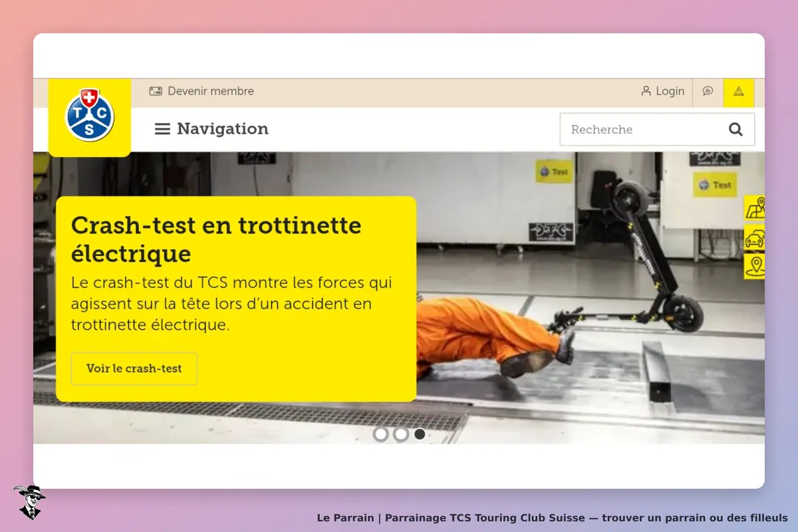Open the TCS logo home link
This screenshot has height=532, width=798.
[90, 117]
